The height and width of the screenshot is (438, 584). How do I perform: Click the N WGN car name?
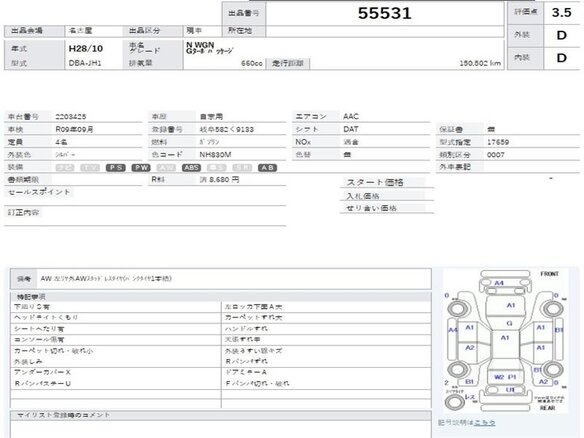200,45
